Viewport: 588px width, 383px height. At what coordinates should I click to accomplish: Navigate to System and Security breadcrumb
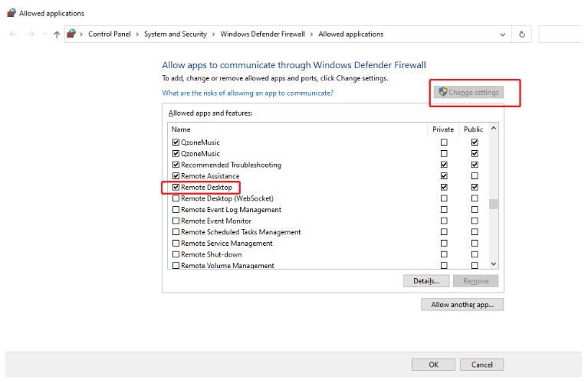tap(175, 34)
